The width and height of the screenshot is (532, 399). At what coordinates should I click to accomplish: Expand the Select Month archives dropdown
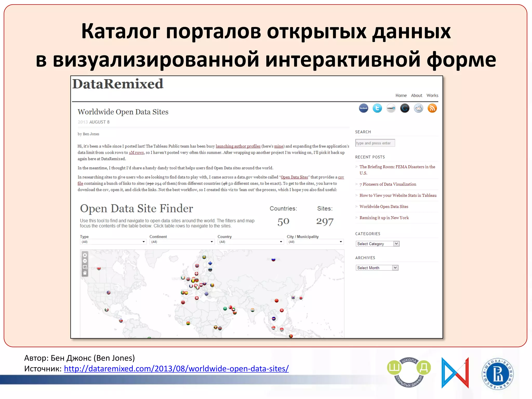click(377, 268)
